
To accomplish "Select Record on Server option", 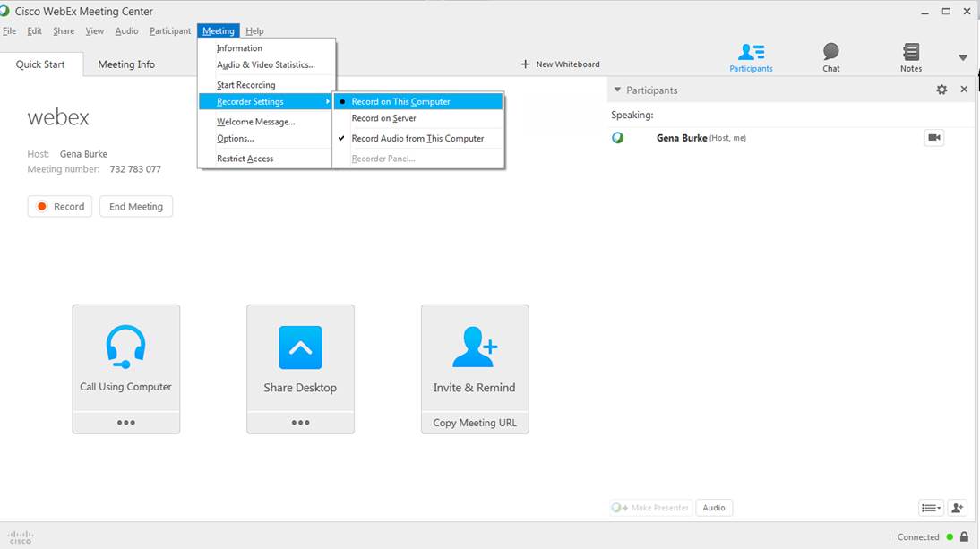I will click(x=418, y=118).
